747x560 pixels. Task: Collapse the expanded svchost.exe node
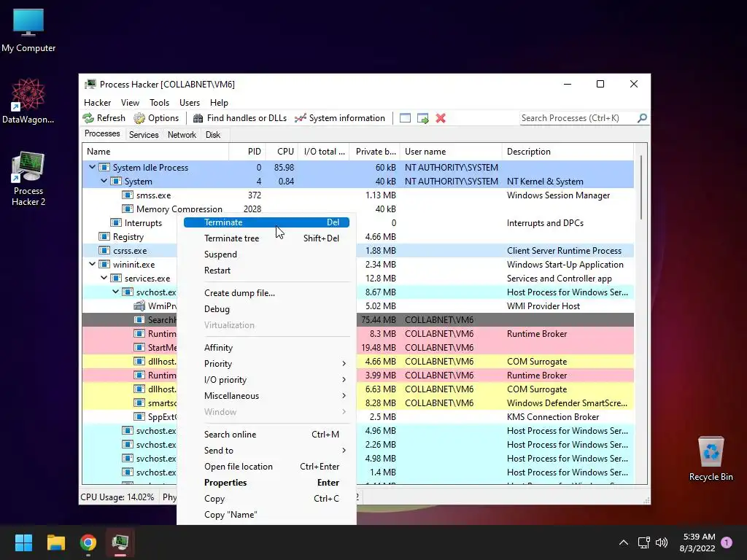coord(115,292)
